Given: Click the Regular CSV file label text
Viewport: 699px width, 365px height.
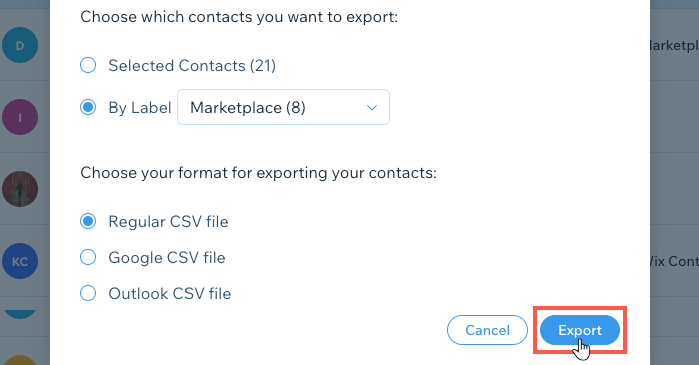Looking at the screenshot, I should pyautogui.click(x=169, y=222).
